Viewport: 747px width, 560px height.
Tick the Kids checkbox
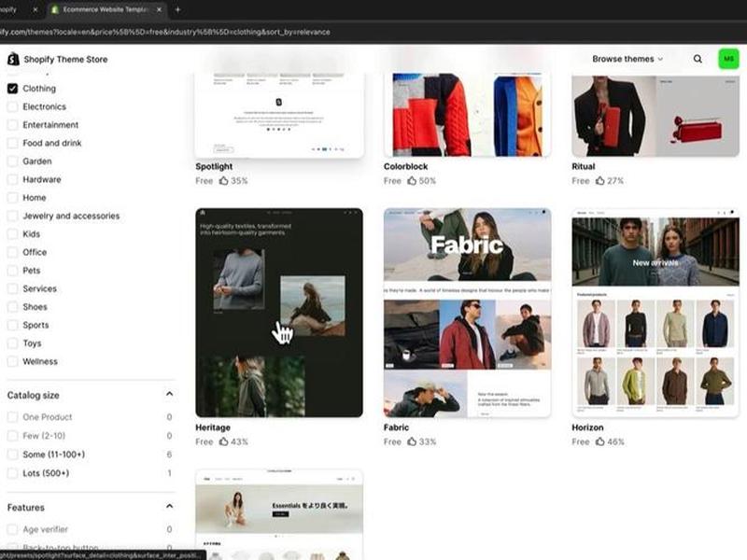(x=12, y=234)
